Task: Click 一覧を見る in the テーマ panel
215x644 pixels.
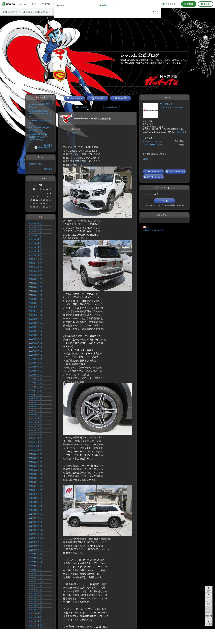Action: [47, 169]
